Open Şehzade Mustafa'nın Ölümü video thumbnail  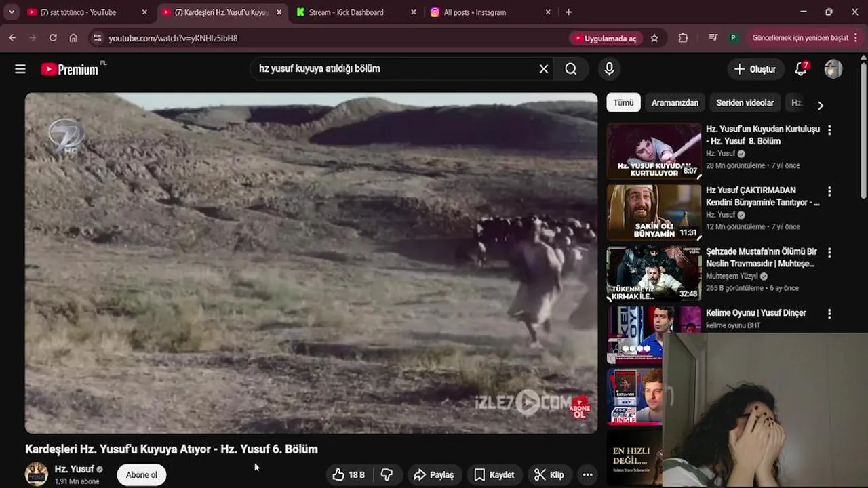[x=654, y=274]
